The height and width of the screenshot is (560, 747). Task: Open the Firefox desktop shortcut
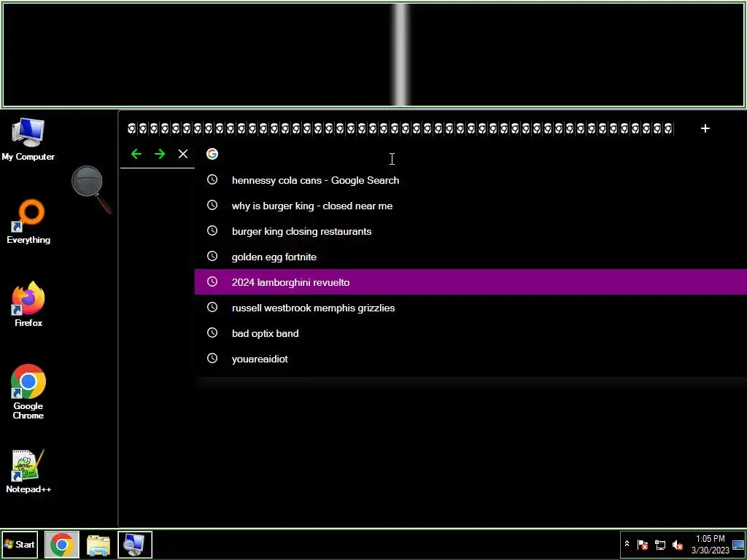pyautogui.click(x=28, y=305)
